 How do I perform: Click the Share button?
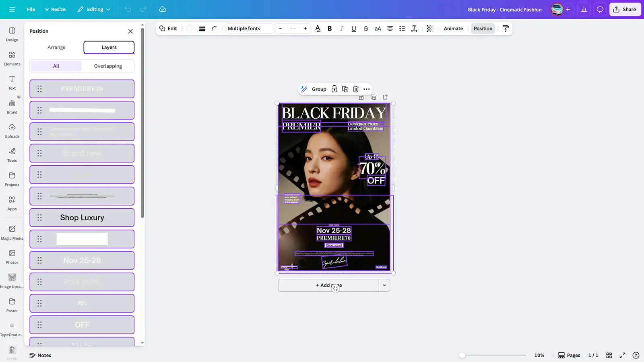click(625, 9)
